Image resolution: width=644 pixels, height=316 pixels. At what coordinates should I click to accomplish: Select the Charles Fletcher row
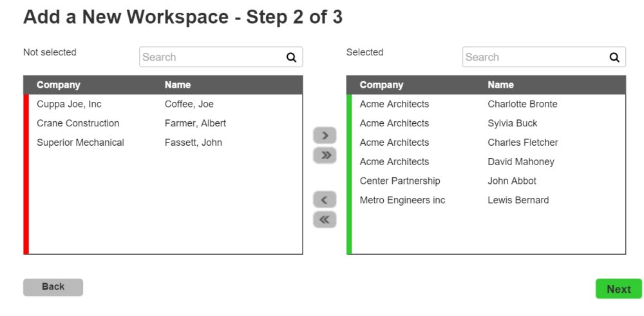pos(488,143)
